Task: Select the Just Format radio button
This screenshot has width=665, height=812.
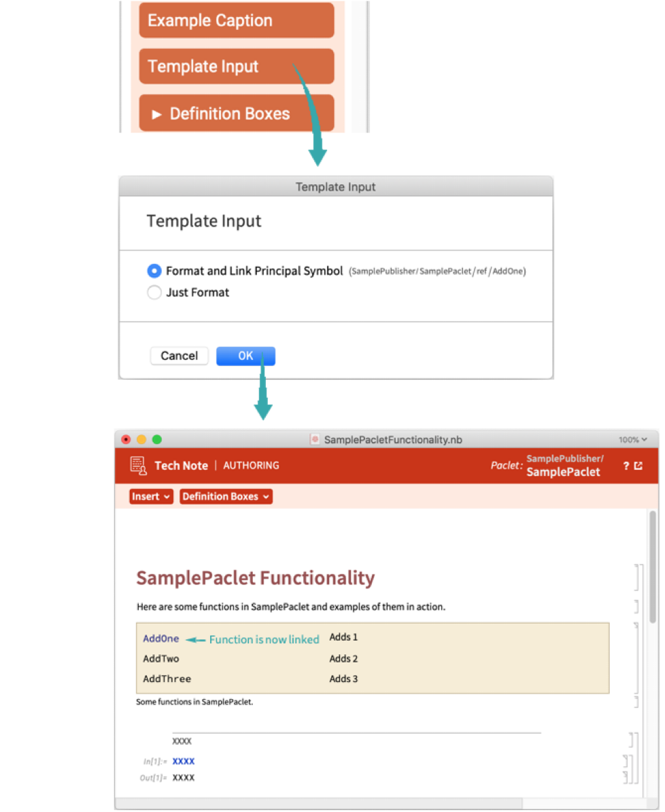Action: tap(154, 292)
